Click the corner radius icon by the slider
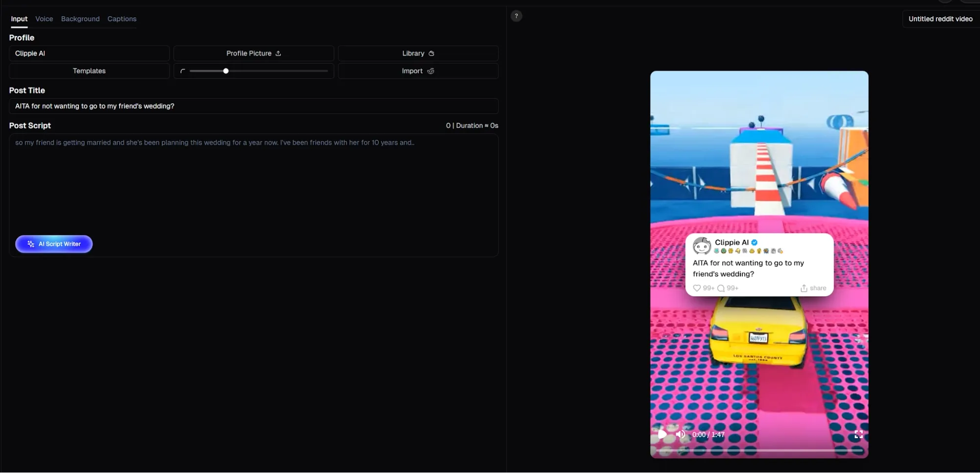Screen dimensions: 980x473 [x=183, y=71]
